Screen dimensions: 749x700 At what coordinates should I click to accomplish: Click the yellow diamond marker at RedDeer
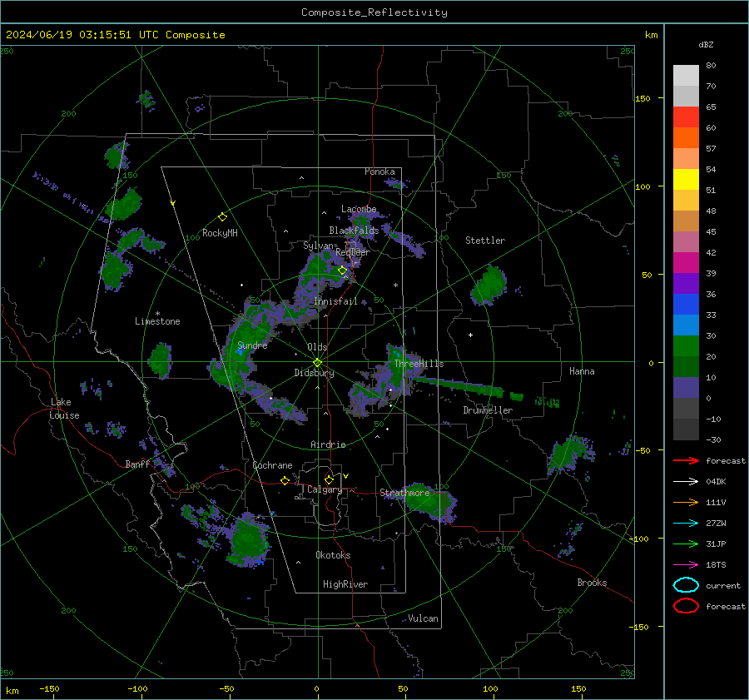[x=342, y=271]
